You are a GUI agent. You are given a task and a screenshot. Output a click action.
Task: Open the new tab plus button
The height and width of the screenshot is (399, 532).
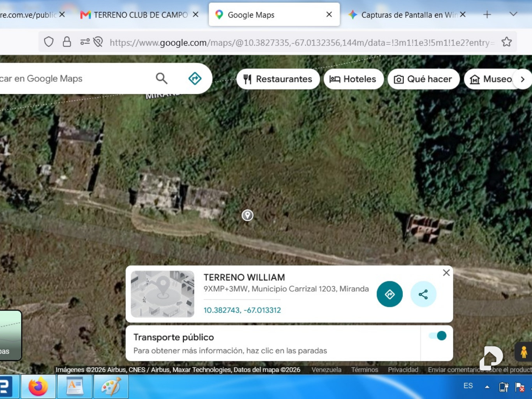point(487,15)
